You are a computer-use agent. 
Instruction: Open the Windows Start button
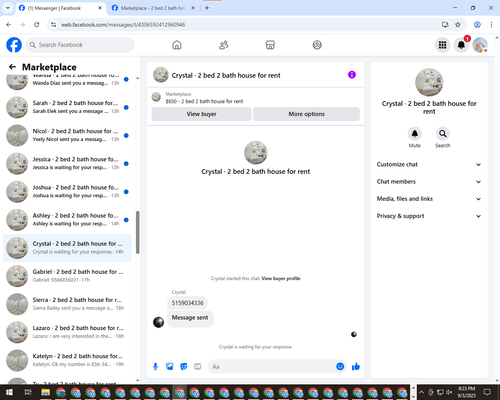9,392
